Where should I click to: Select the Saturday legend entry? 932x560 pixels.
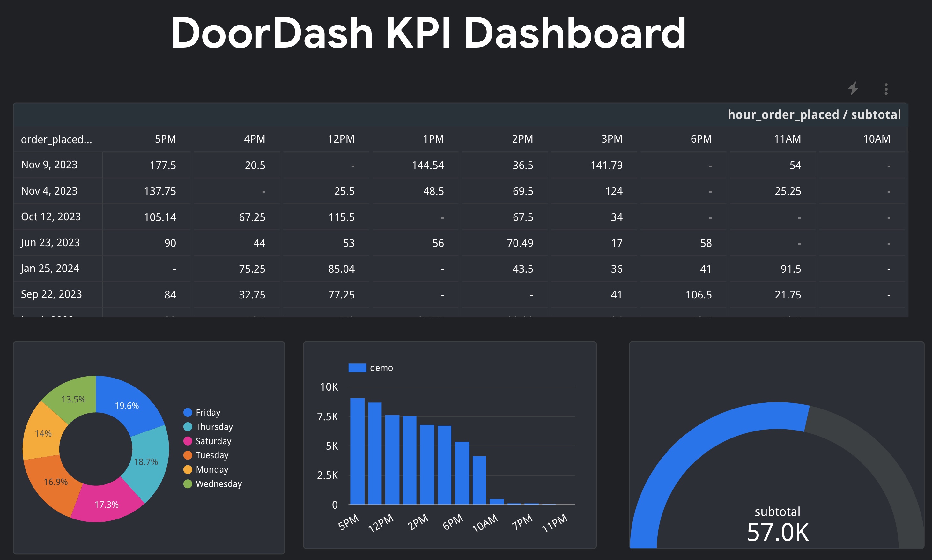click(213, 441)
